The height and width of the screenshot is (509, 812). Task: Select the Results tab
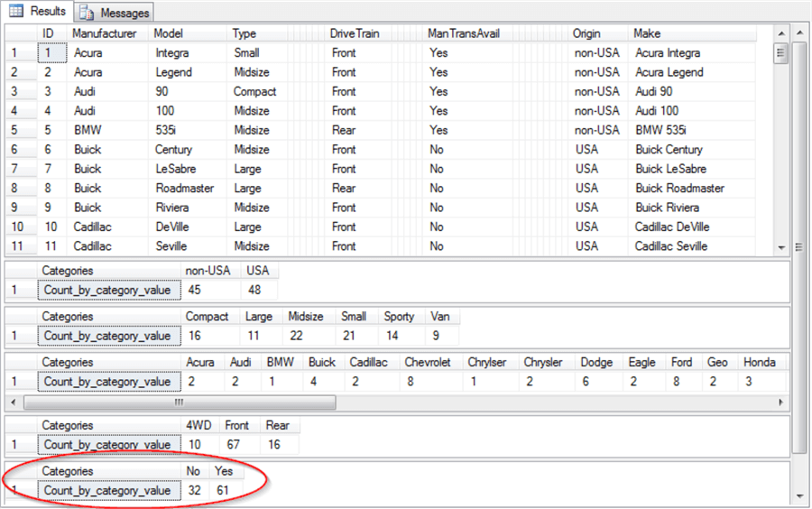47,12
